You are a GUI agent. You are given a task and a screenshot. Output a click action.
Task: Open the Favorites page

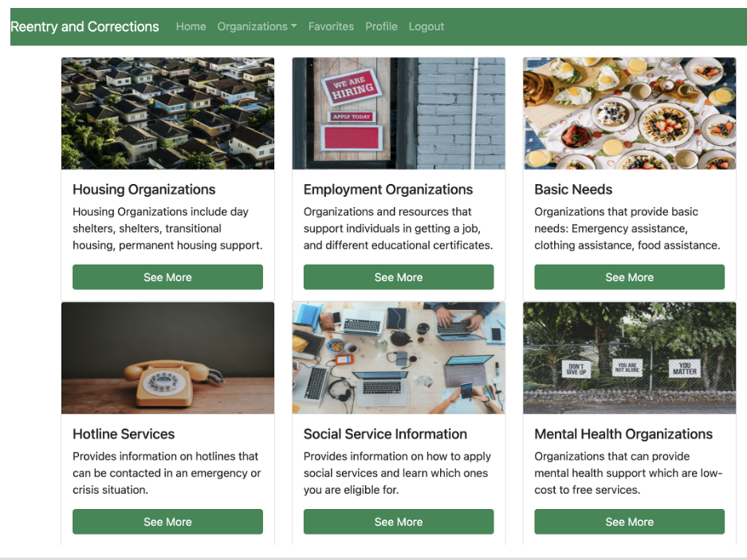click(331, 26)
